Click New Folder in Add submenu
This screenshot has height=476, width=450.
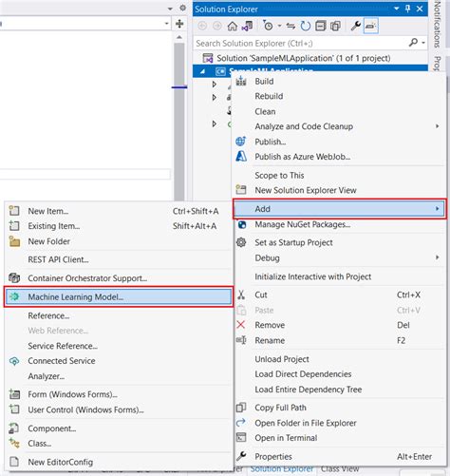tap(119, 241)
